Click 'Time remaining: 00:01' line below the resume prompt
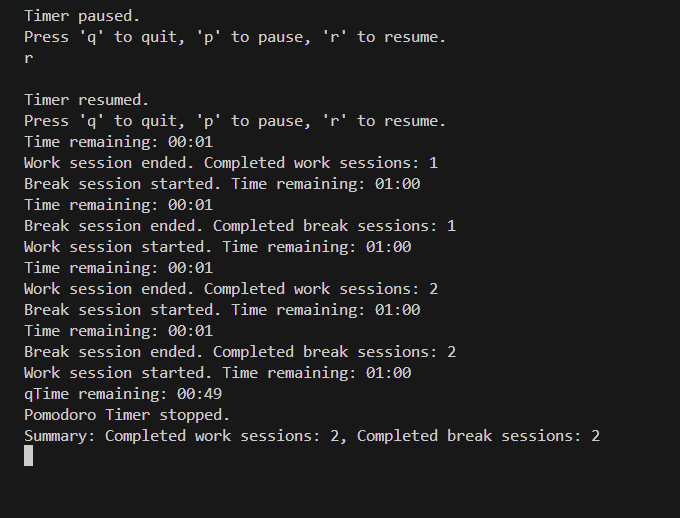Viewport: 680px width, 518px height. click(x=118, y=142)
